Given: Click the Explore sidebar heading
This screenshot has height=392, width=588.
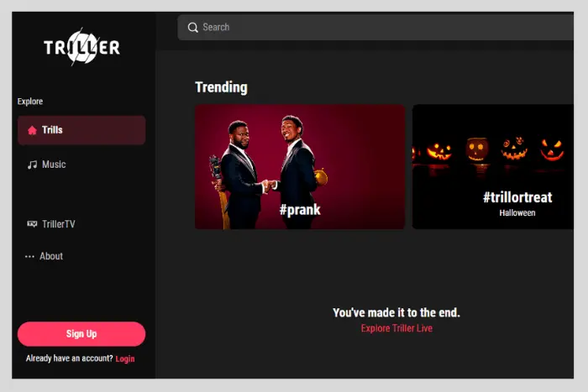Looking at the screenshot, I should coord(30,102).
